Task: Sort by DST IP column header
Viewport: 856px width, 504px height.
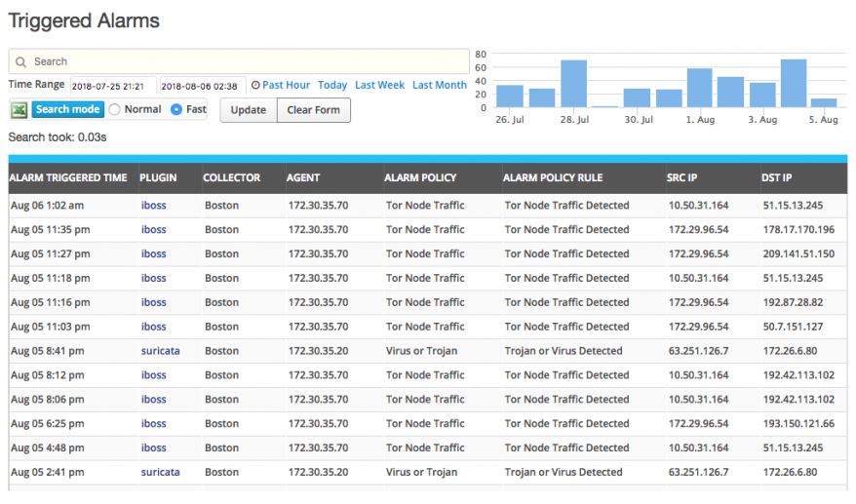Action: click(776, 178)
